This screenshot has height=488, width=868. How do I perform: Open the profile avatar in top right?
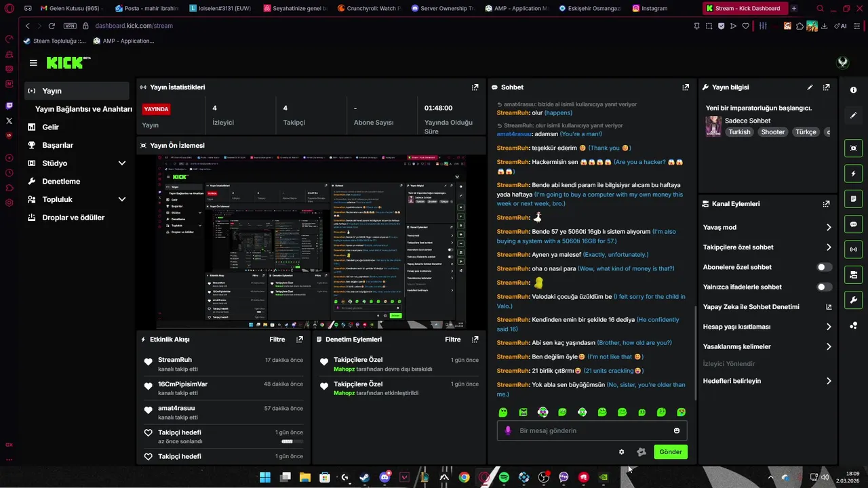point(843,62)
